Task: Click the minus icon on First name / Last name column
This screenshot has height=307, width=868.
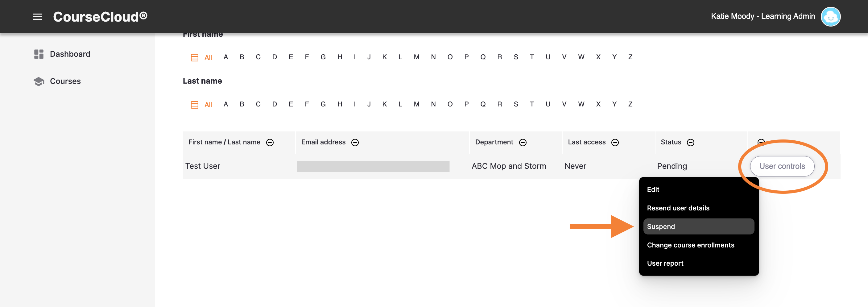Action: 270,143
